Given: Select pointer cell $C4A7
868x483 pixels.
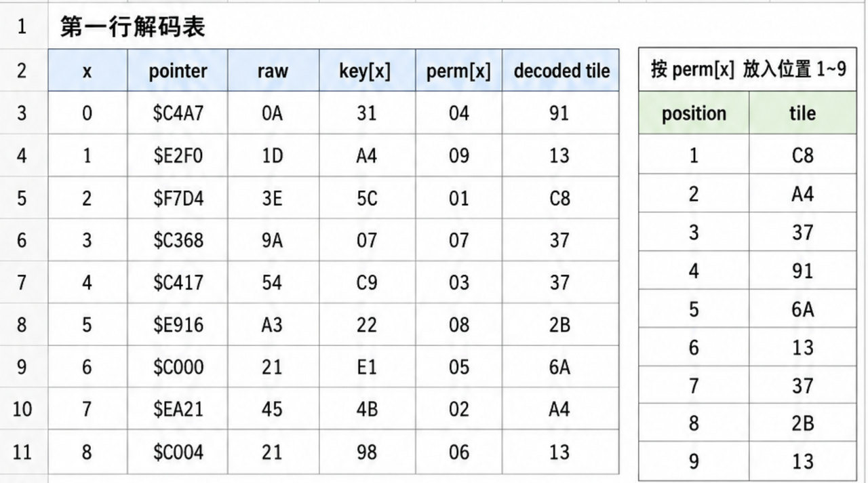Looking at the screenshot, I should click(x=178, y=113).
